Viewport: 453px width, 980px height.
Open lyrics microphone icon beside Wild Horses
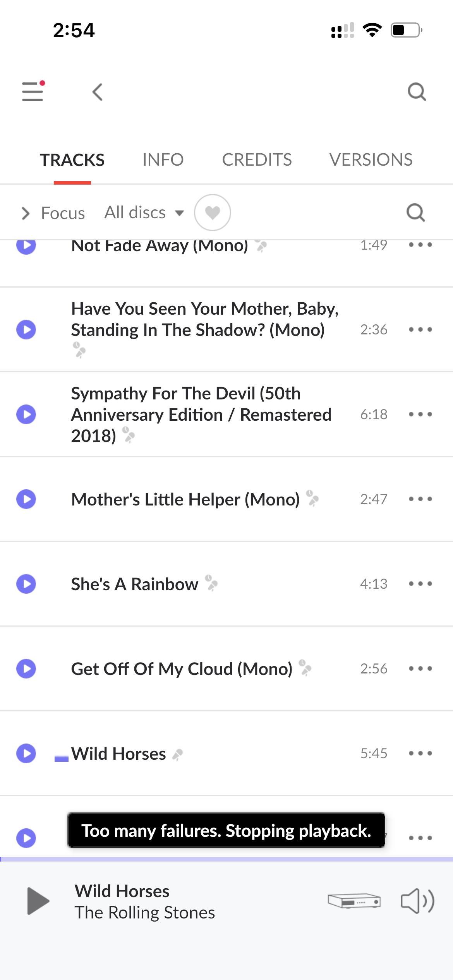[x=177, y=754]
